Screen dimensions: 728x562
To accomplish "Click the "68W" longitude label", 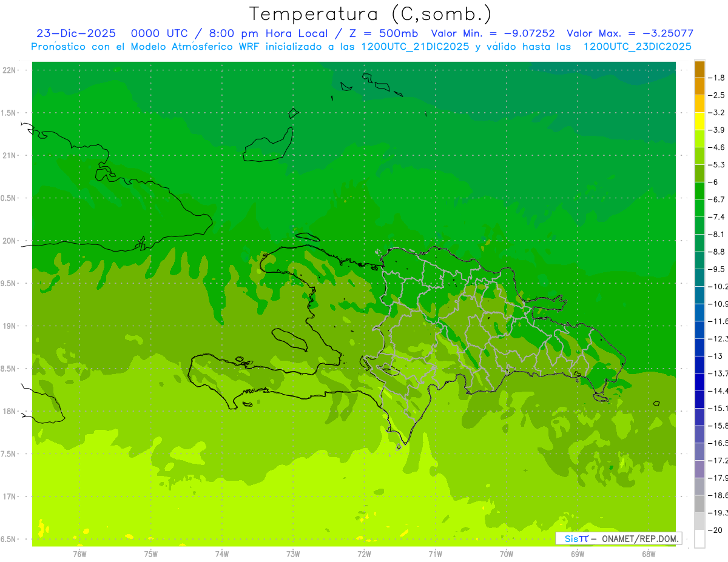I will pos(649,554).
